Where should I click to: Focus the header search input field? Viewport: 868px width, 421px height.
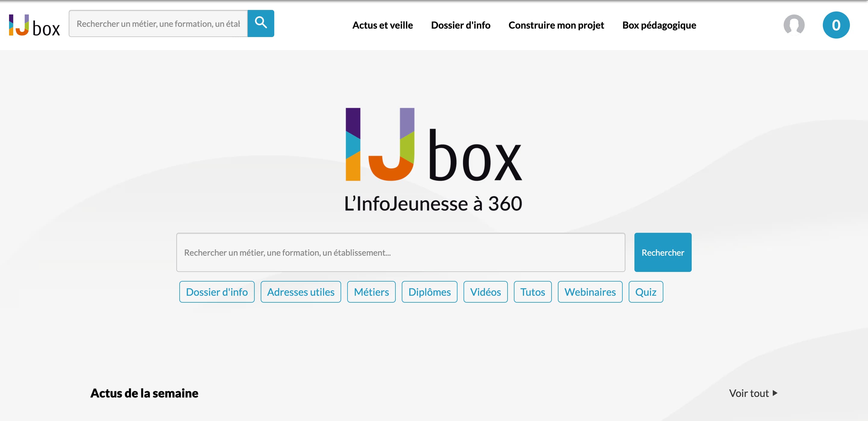point(158,23)
